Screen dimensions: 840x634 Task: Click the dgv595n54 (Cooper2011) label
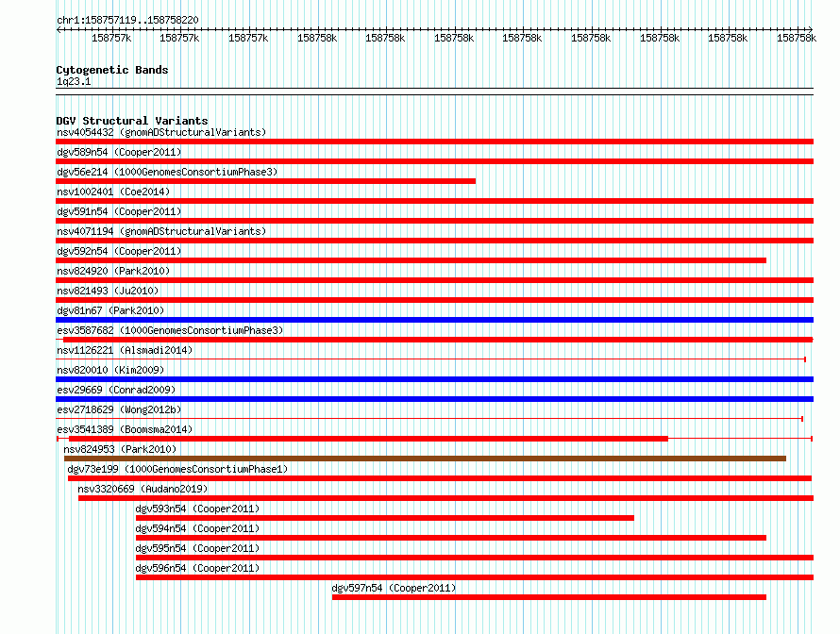(x=197, y=548)
